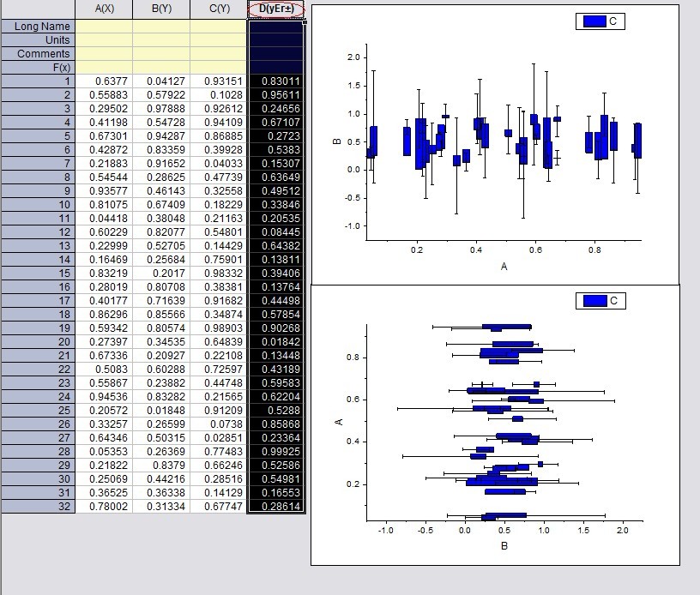Click legend label C in bottom graph
Viewport: 700px width, 595px height.
coord(614,301)
